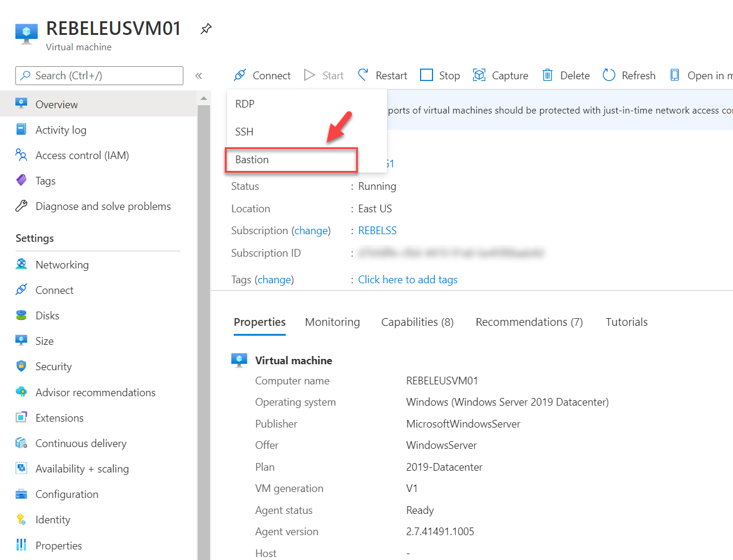This screenshot has height=560, width=733.
Task: Open the Identity key icon
Action: coord(21,519)
